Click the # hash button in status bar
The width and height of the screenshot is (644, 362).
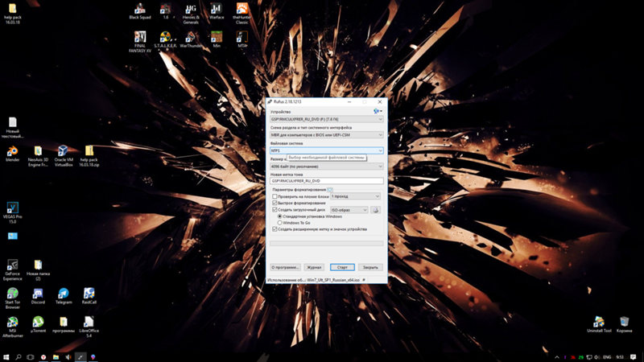pyautogui.click(x=364, y=280)
